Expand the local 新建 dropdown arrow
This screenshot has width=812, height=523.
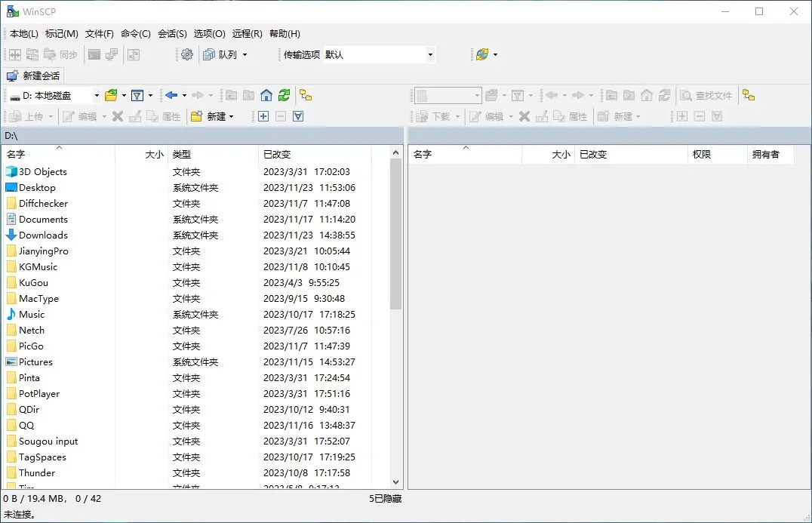[232, 116]
